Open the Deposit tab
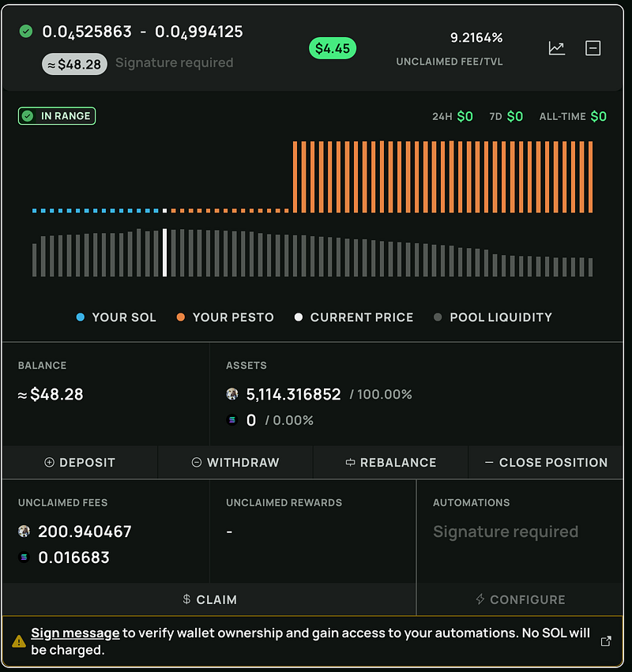The image size is (632, 672). click(80, 463)
